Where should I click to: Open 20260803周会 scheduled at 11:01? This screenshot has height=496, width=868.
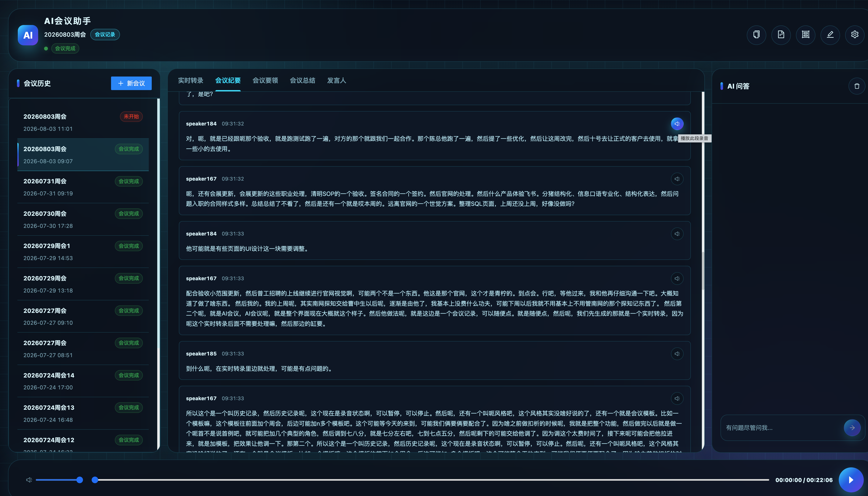click(x=83, y=122)
